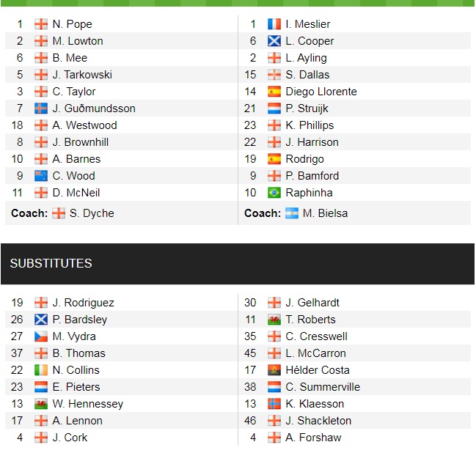This screenshot has width=476, height=453.
Task: Click the Scotland flag next to L. Cooper
Action: pos(274,41)
